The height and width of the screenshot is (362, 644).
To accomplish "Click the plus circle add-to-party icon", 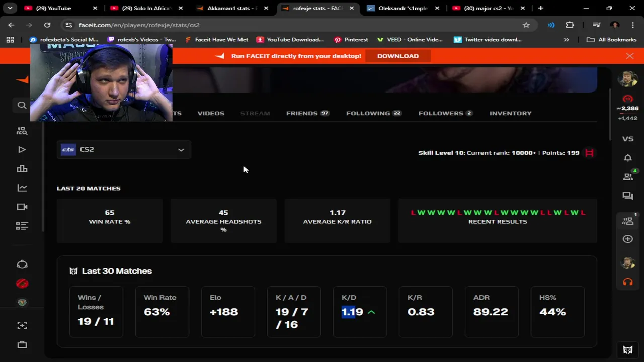I will click(x=627, y=239).
